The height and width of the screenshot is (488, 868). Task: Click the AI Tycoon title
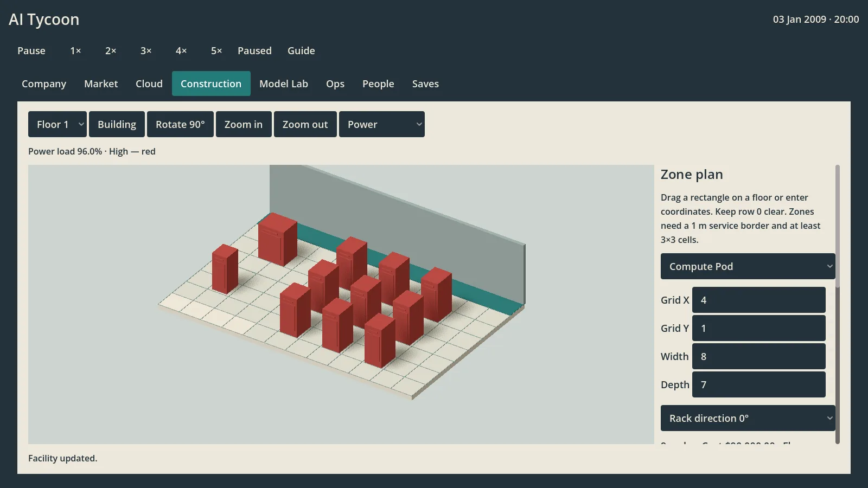tap(44, 19)
